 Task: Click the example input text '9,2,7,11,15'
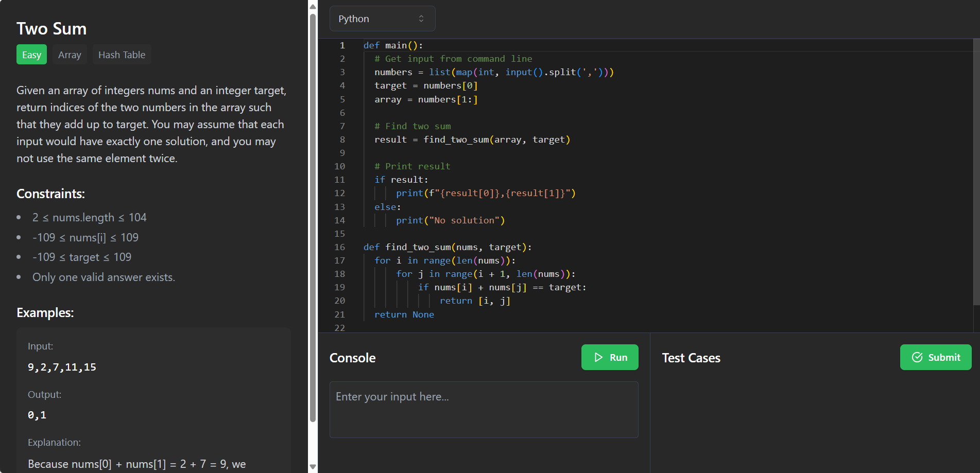coord(62,367)
